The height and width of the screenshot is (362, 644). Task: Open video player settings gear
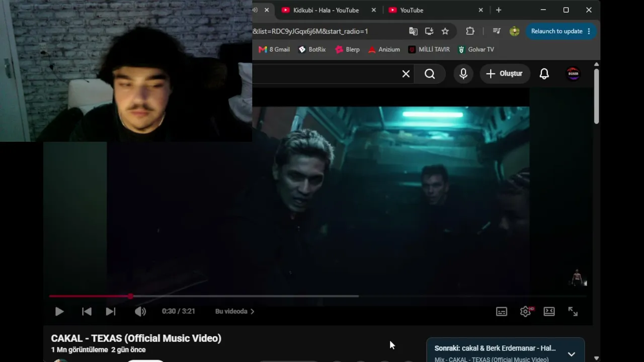tap(526, 312)
